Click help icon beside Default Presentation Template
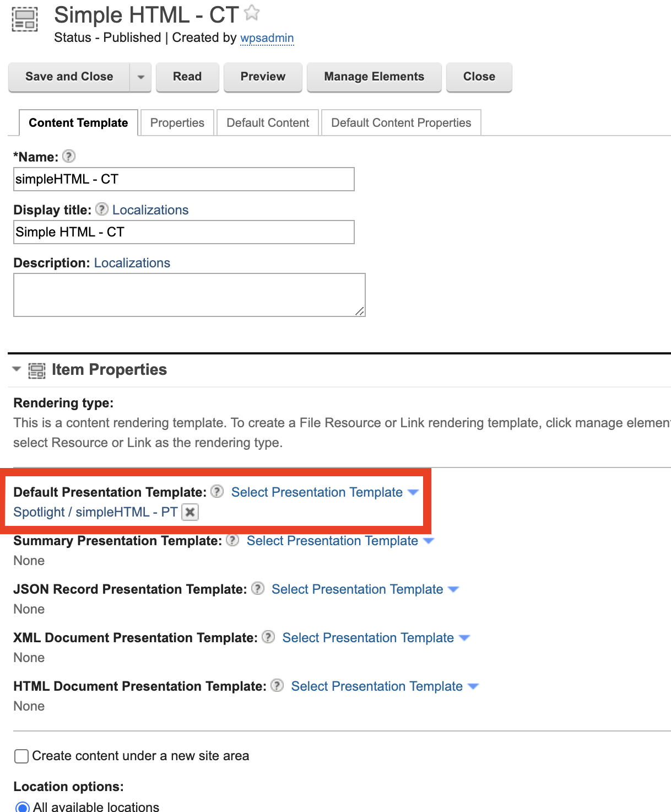This screenshot has width=671, height=812. pyautogui.click(x=217, y=492)
